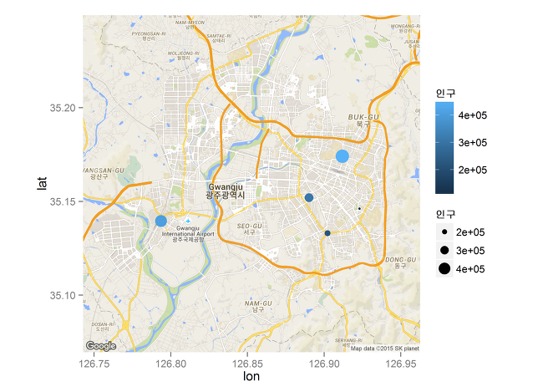This screenshot has height=392, width=543.
Task: Click the 126.95 longitude tick label
Action: tap(401, 364)
